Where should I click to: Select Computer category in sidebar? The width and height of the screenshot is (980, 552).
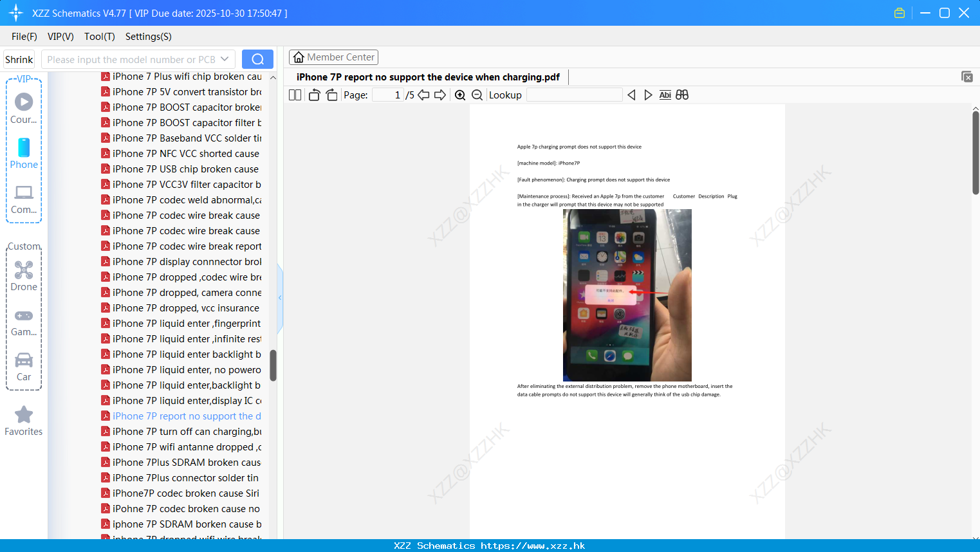pyautogui.click(x=24, y=199)
